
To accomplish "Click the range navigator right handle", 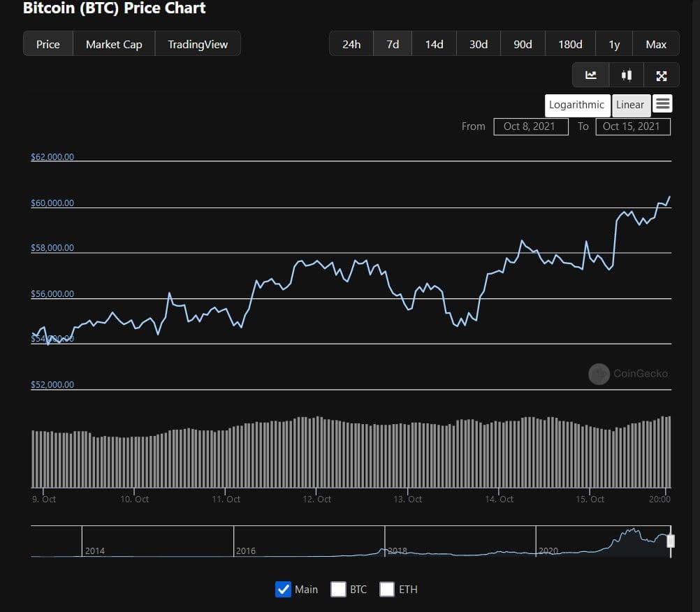I will tap(671, 541).
